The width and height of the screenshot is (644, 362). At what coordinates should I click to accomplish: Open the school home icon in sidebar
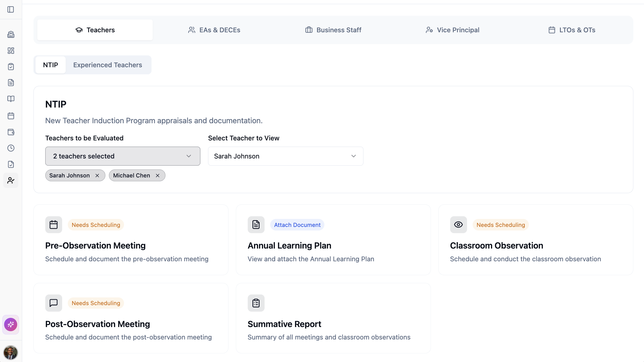pyautogui.click(x=11, y=34)
